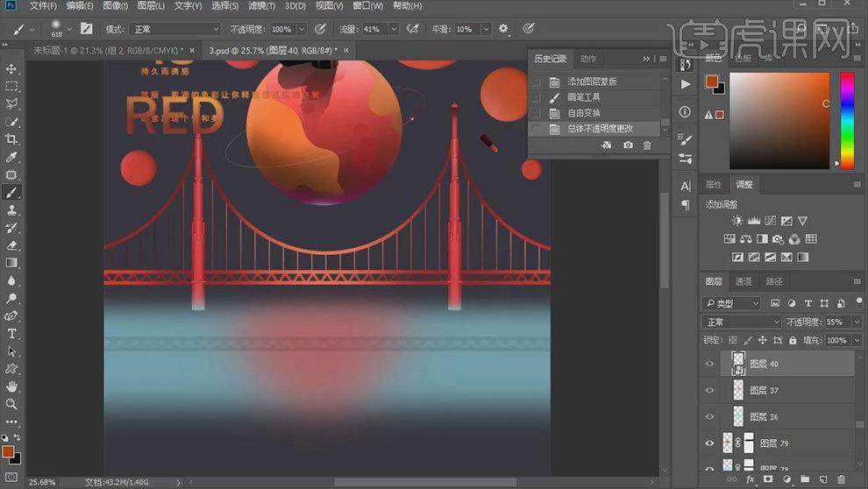The image size is (868, 489).
Task: Open the 文件(F) menu
Action: point(43,5)
